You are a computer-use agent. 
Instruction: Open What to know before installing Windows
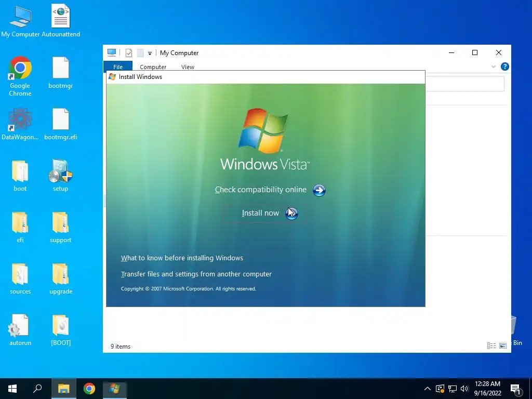[182, 258]
